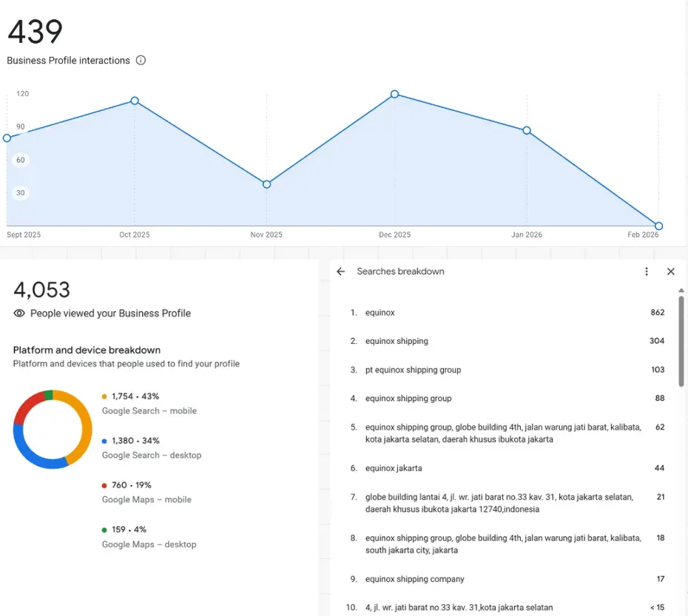Select the Nov 2025 chart data point
Viewport: 688px width, 616px height.
pyautogui.click(x=267, y=184)
